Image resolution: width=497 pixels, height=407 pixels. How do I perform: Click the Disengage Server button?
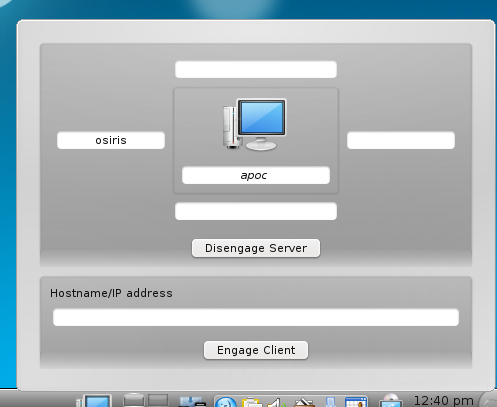(256, 248)
